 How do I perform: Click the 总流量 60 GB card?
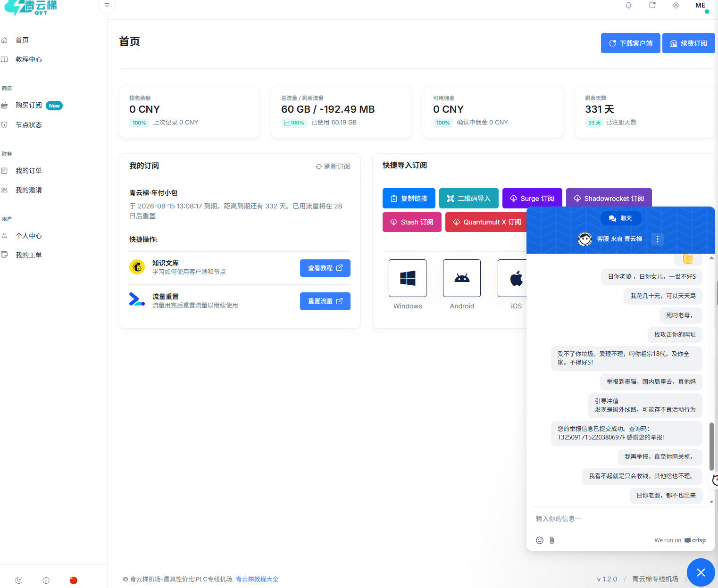coord(341,112)
